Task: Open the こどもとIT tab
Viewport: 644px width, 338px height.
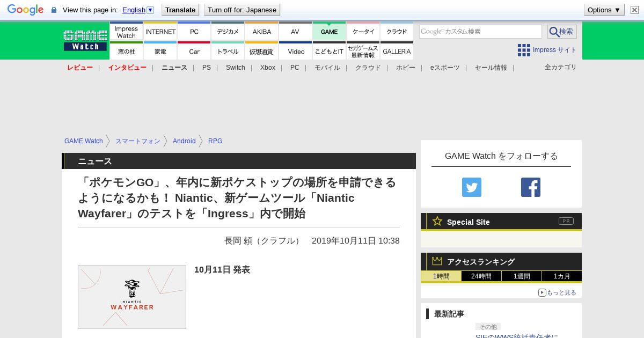Action: [x=330, y=50]
